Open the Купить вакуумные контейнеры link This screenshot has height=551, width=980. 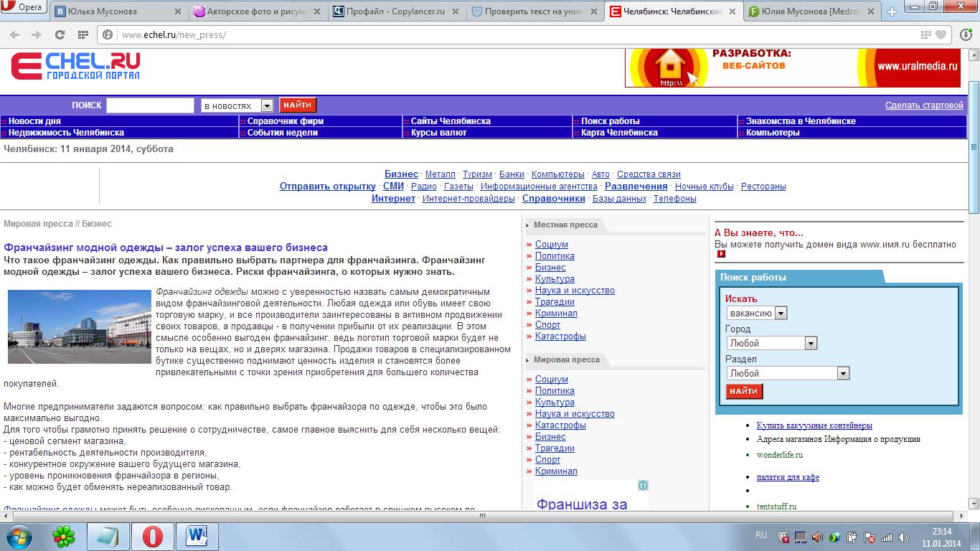point(814,425)
